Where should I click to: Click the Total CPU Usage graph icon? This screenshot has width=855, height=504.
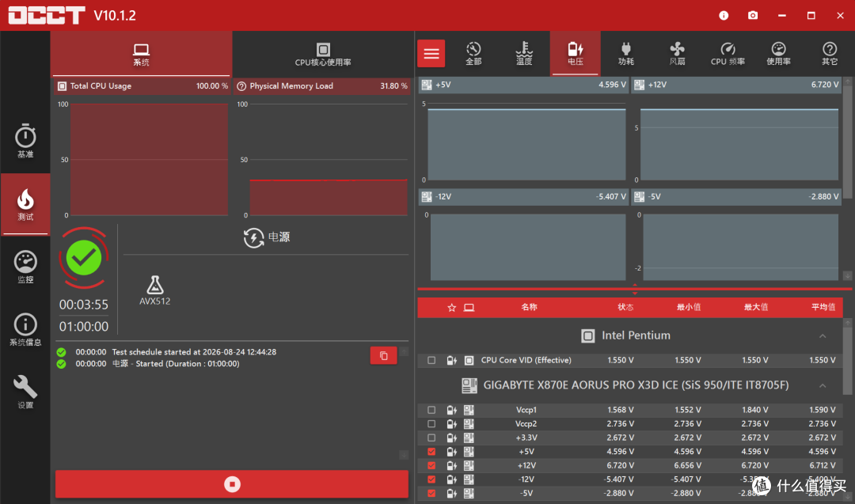click(x=63, y=86)
